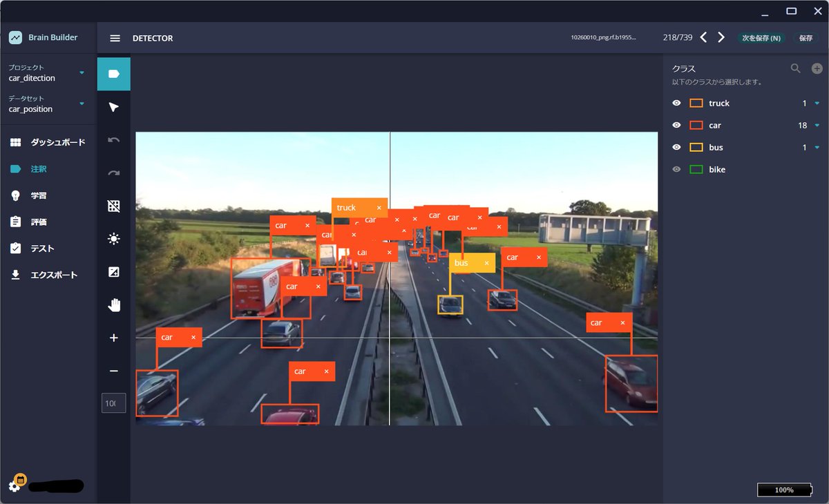Toggle visibility of the bus class
Screen dimensions: 829x504
pyautogui.click(x=676, y=147)
